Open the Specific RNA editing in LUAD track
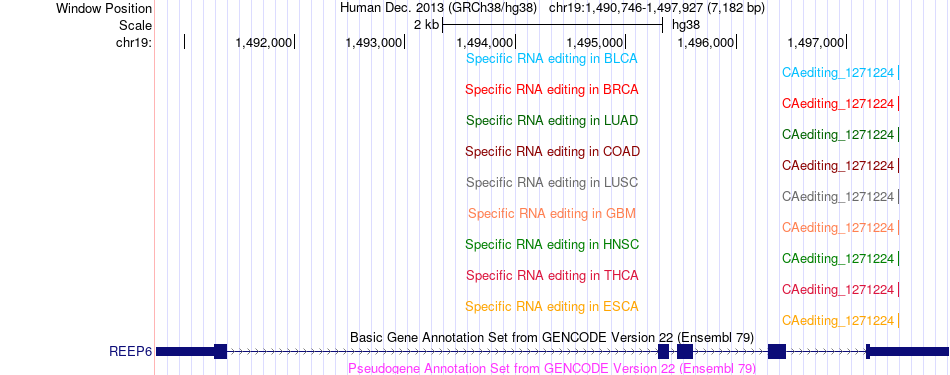This screenshot has height=375, width=950. tap(552, 121)
